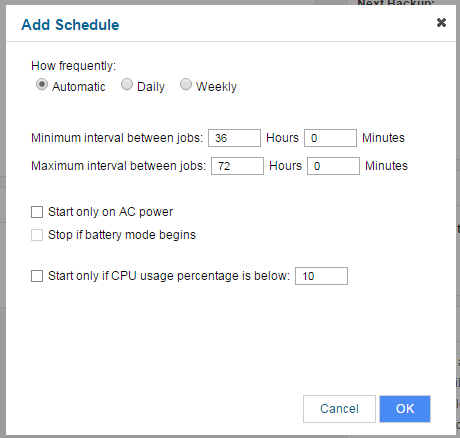Enable Start only if CPU usage below
Screen dimensions: 460x438
37,276
